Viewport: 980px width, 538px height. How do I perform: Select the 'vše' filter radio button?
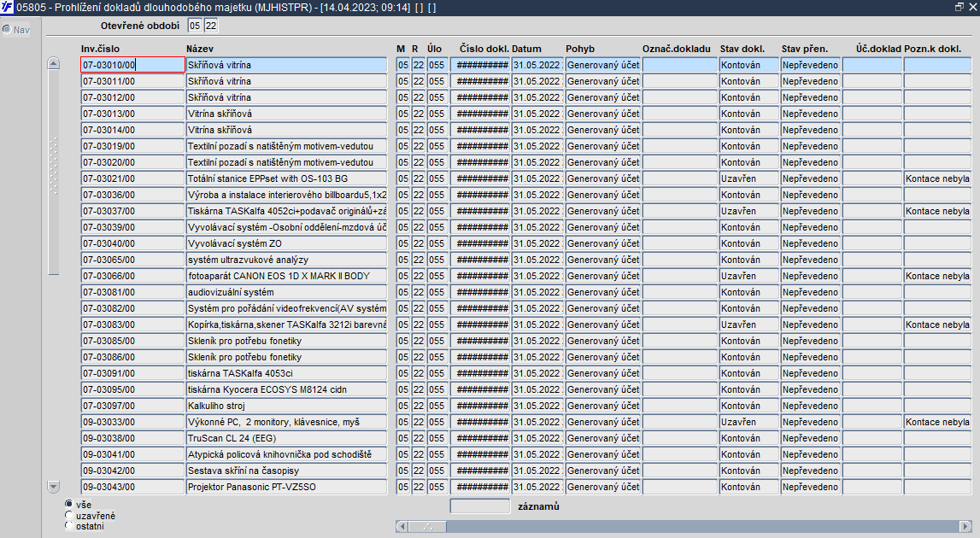pyautogui.click(x=68, y=504)
